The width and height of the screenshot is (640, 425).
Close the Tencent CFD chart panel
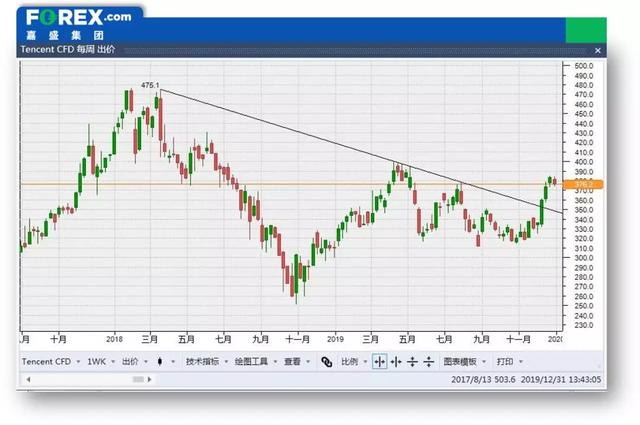[x=598, y=51]
